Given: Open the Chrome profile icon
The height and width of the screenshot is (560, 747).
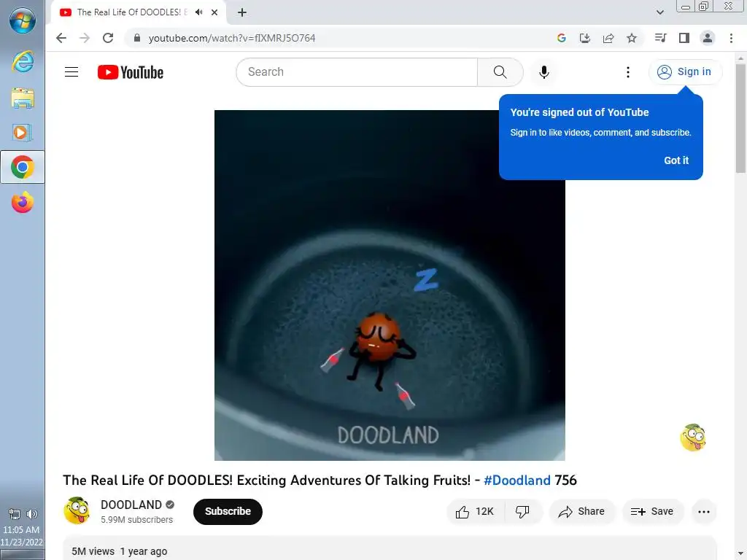Looking at the screenshot, I should click(708, 38).
